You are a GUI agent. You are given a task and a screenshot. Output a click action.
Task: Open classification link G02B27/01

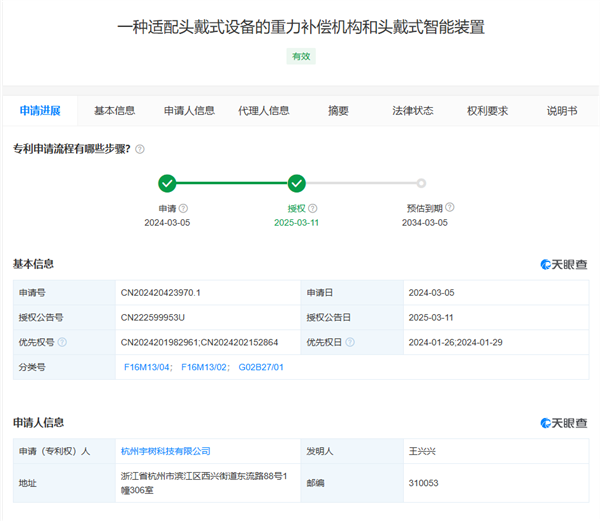point(261,367)
